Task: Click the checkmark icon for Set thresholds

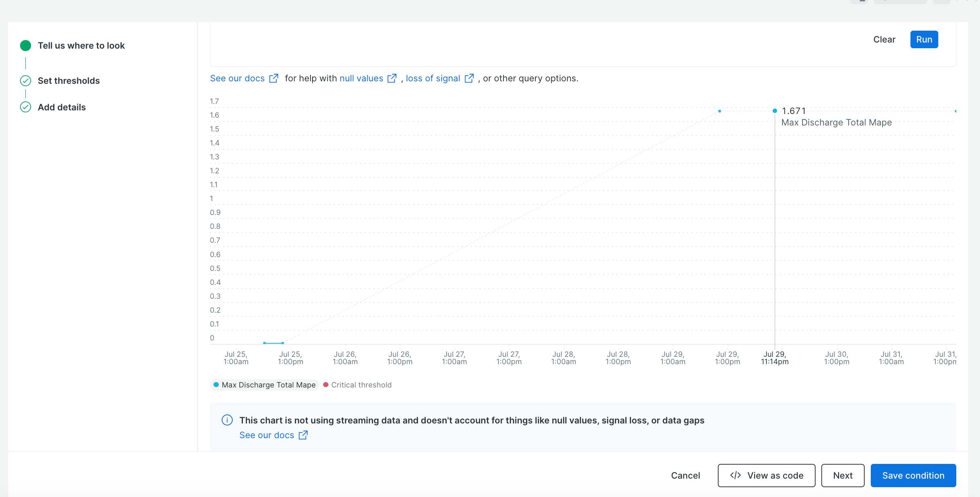Action: (x=25, y=81)
